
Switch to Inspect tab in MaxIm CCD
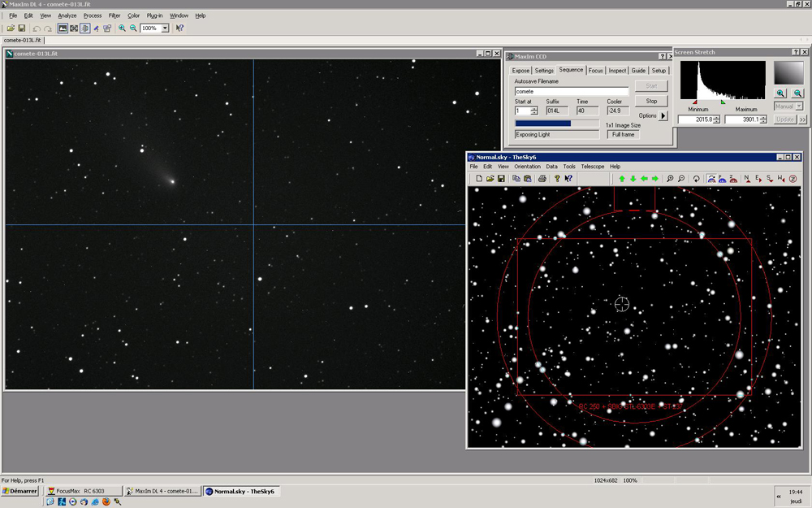pyautogui.click(x=617, y=71)
